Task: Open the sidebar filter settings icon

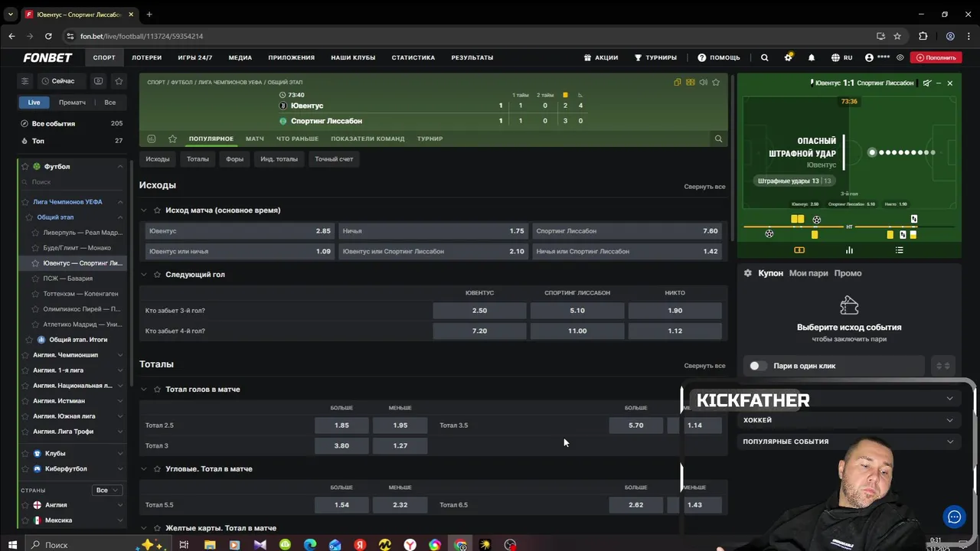Action: point(24,81)
